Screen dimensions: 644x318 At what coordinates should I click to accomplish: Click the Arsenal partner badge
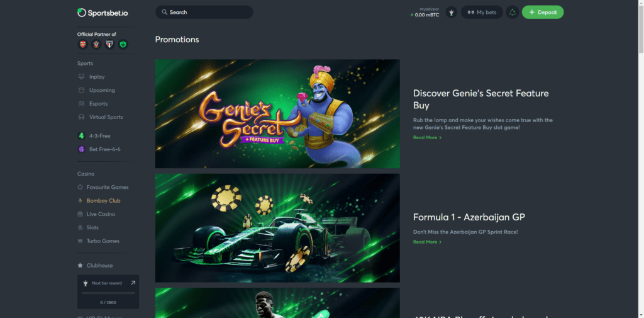pos(83,45)
